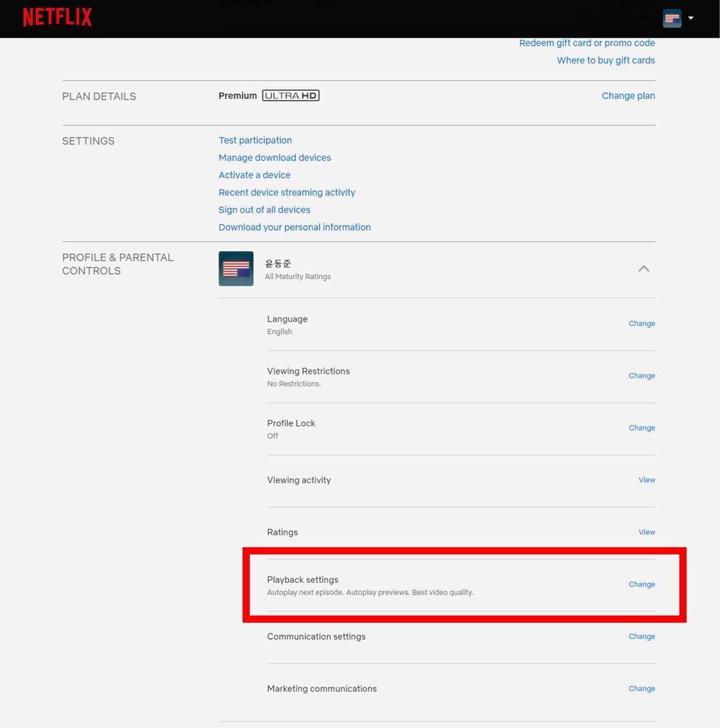Click the English language value

(x=280, y=332)
